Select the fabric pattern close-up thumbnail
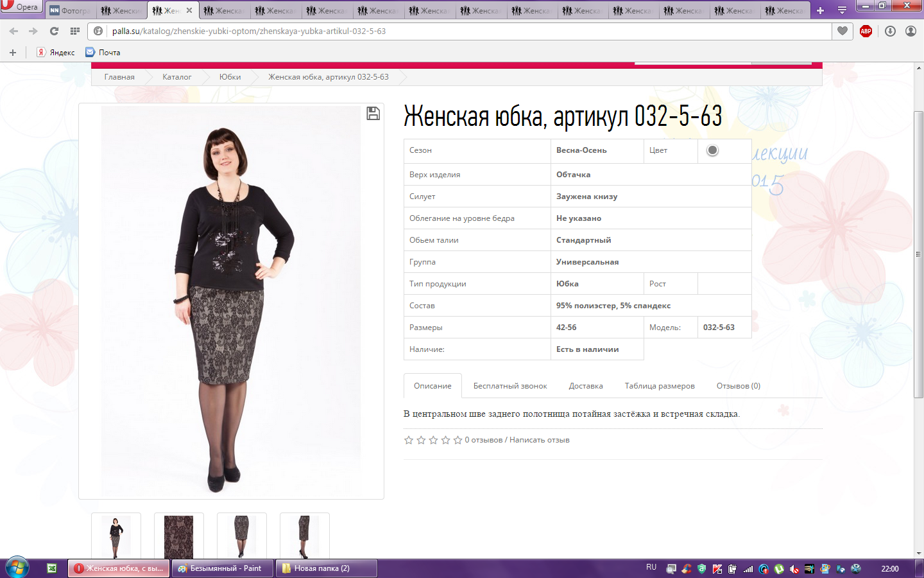 (x=179, y=536)
